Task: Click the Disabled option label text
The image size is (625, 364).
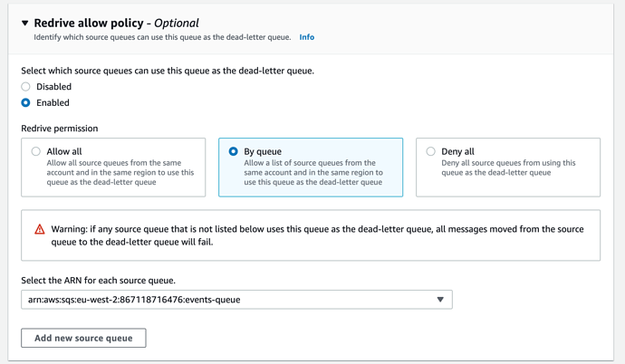Action: point(53,86)
